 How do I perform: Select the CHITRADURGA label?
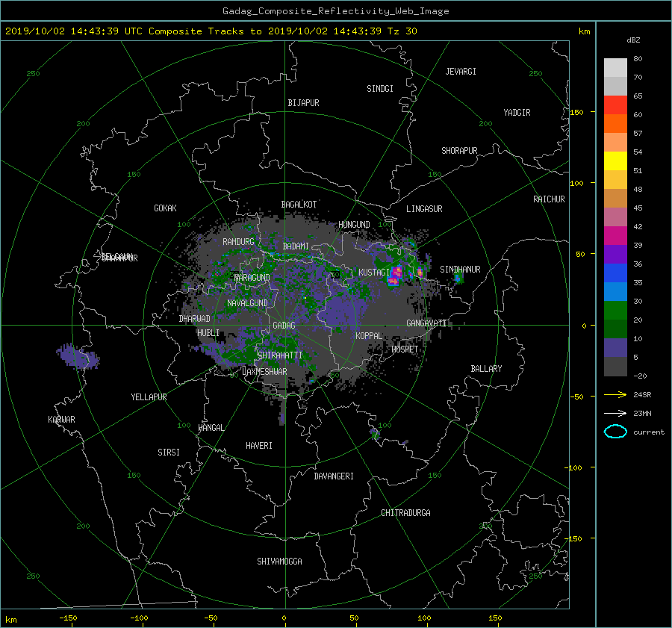click(x=406, y=513)
